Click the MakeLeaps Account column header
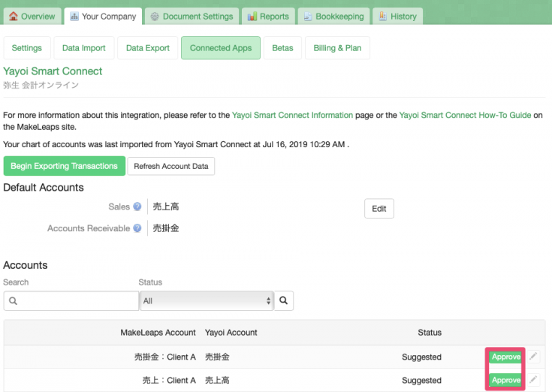The width and height of the screenshot is (552, 392). [158, 333]
